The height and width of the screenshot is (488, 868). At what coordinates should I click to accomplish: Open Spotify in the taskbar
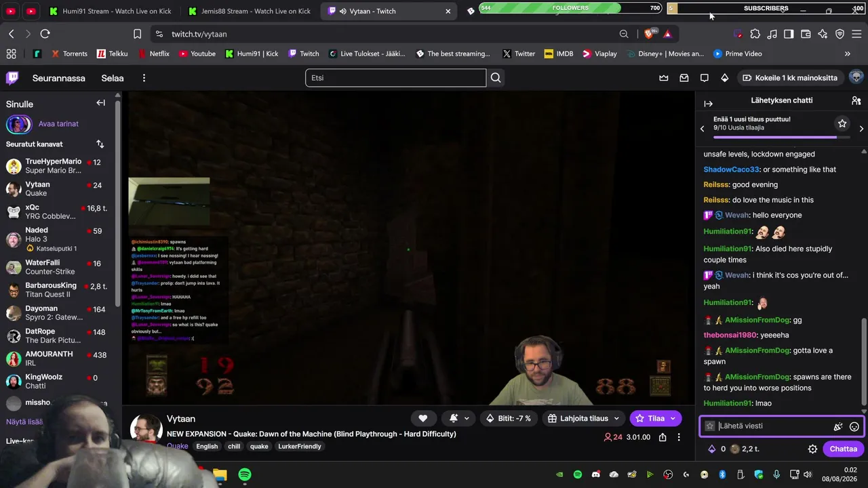(x=245, y=474)
